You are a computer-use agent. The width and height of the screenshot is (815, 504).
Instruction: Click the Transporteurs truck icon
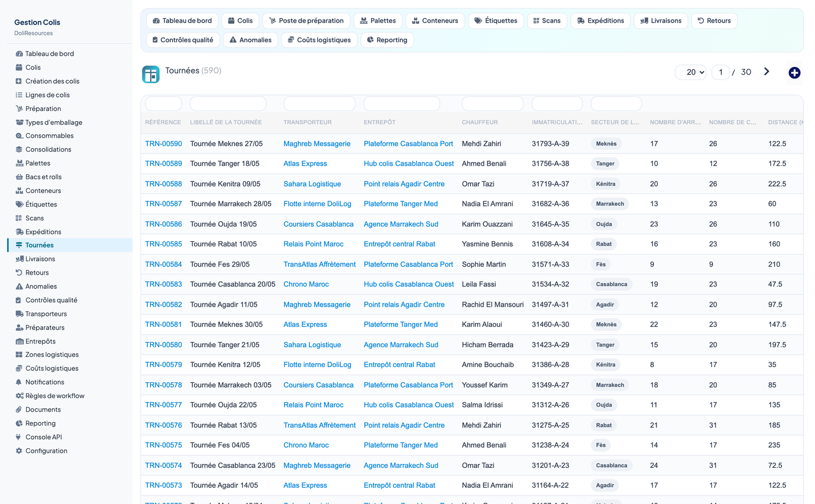tap(19, 314)
